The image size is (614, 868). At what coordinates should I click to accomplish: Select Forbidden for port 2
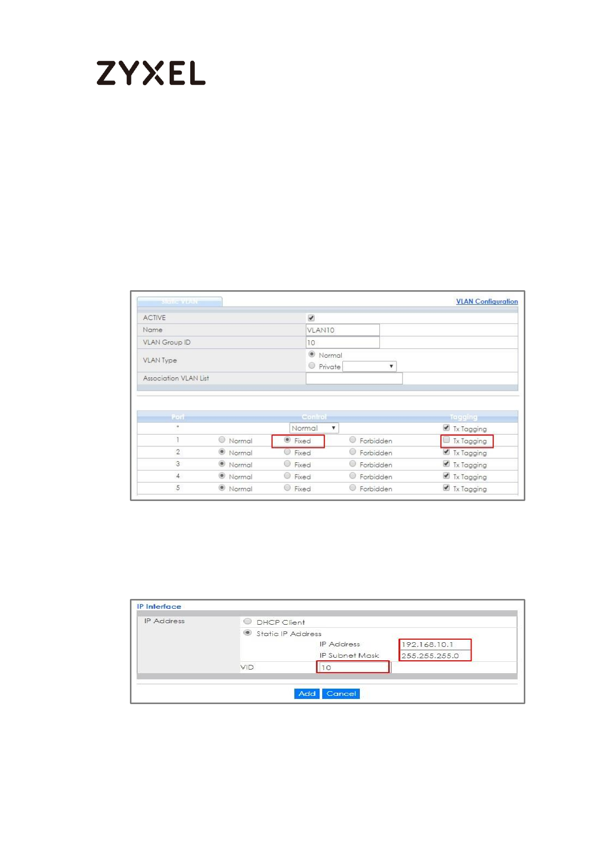(353, 452)
